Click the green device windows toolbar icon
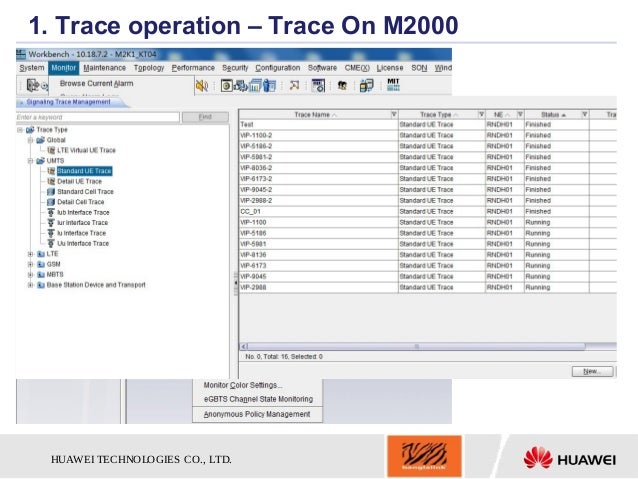The image size is (638, 479). coord(367,85)
